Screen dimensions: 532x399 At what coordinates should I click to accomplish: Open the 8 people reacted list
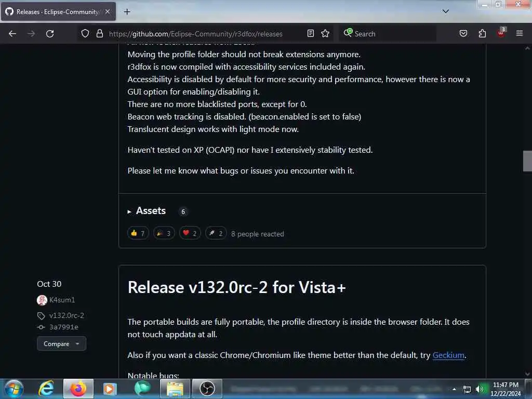(258, 234)
